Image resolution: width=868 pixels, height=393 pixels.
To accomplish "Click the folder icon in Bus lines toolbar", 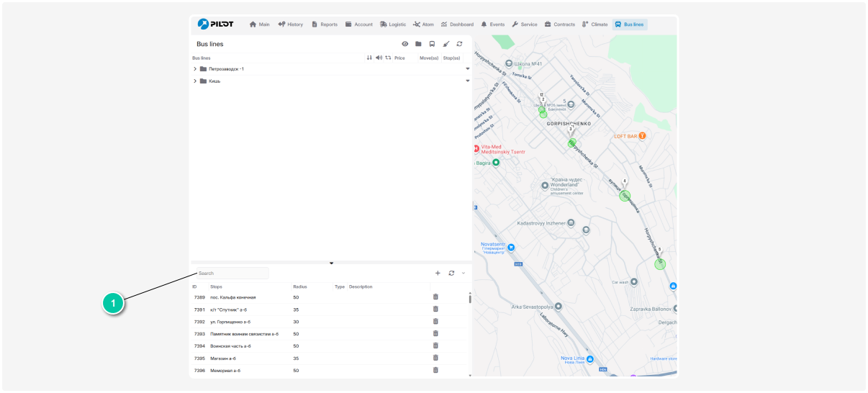I will click(x=418, y=44).
